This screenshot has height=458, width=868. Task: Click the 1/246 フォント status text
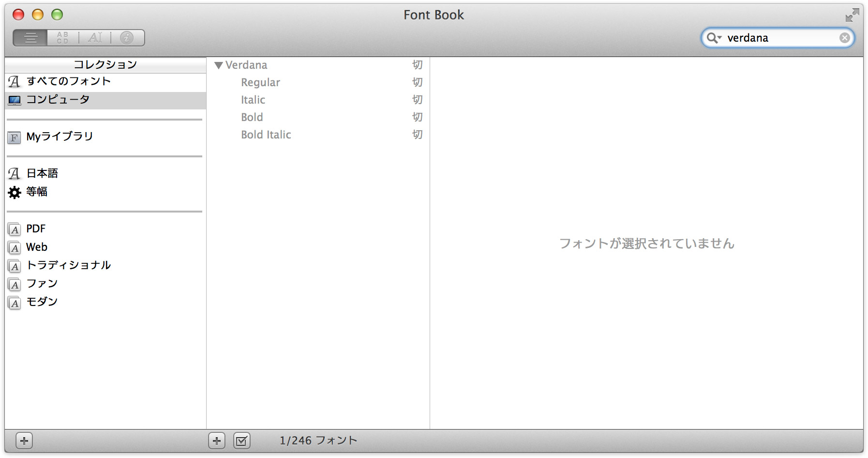click(318, 440)
